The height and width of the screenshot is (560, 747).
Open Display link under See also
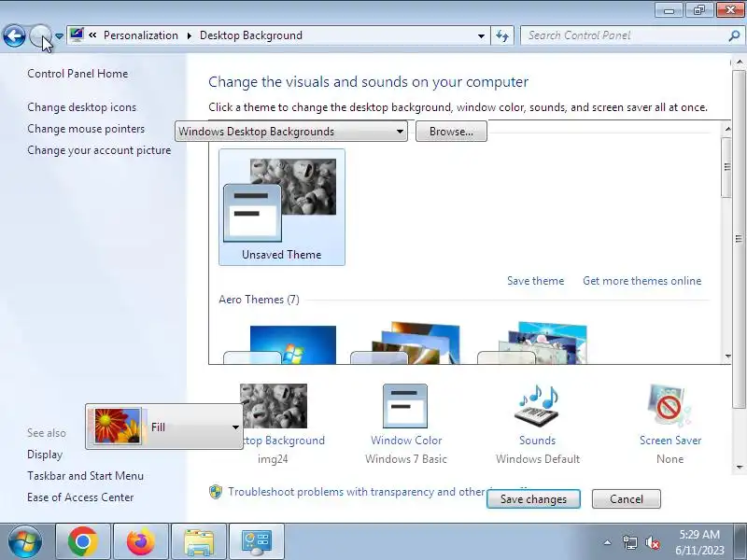coord(45,455)
